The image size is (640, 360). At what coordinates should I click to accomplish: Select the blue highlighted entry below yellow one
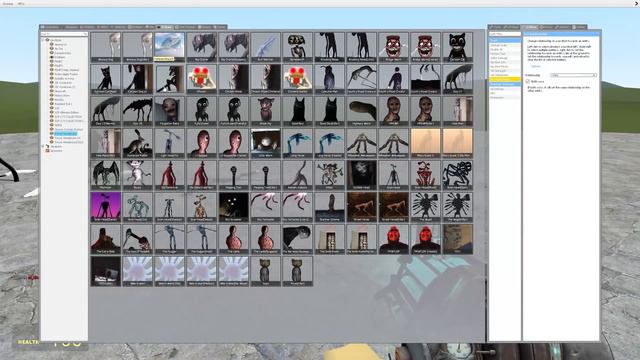[x=505, y=84]
